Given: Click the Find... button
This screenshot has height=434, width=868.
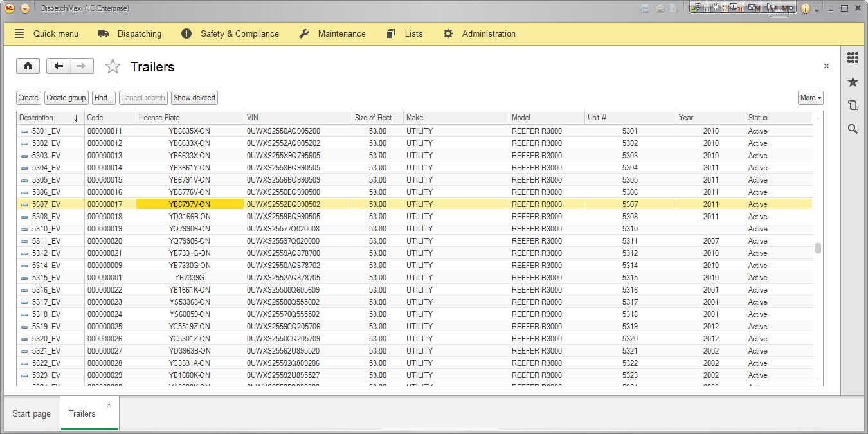Looking at the screenshot, I should (103, 98).
